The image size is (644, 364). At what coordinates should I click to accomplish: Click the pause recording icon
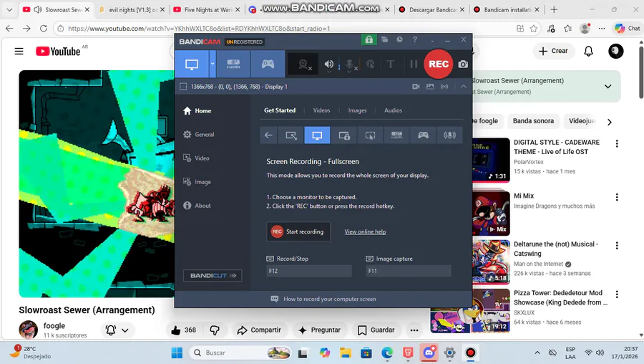tap(414, 64)
